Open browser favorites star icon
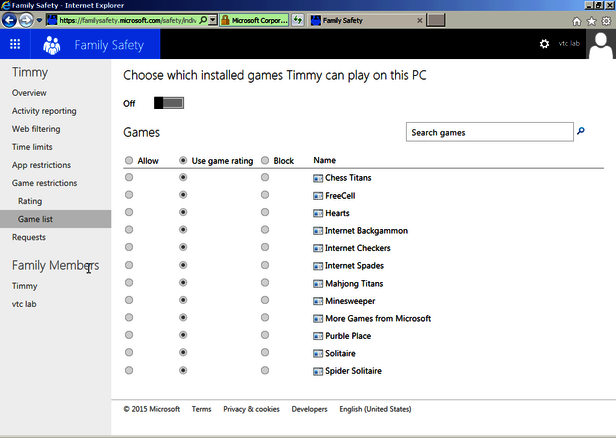This screenshot has height=438, width=616. 591,20
